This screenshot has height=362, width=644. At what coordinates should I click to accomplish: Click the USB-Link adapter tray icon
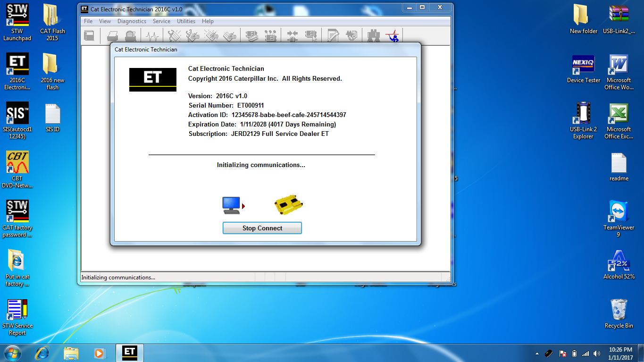pyautogui.click(x=549, y=353)
